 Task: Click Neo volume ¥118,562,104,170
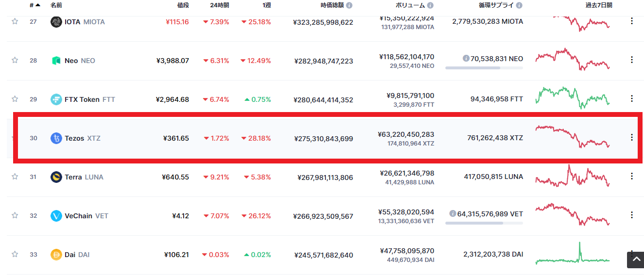point(407,57)
